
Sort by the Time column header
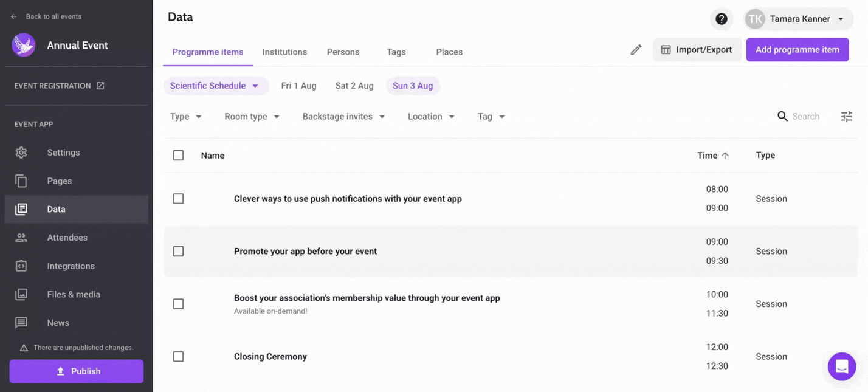[712, 156]
